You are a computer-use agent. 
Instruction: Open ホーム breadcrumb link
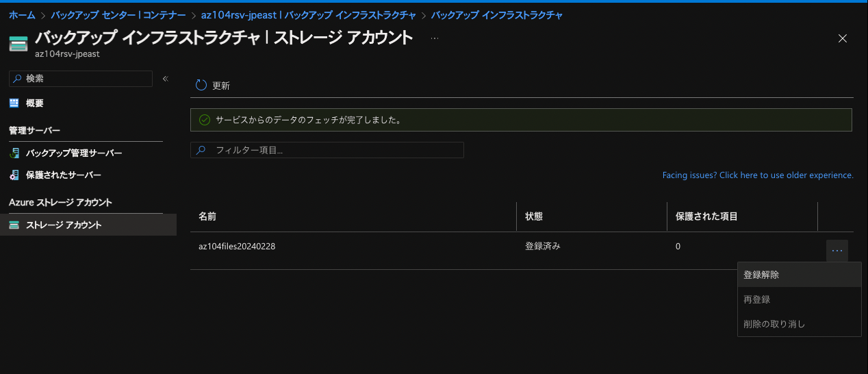pyautogui.click(x=22, y=15)
